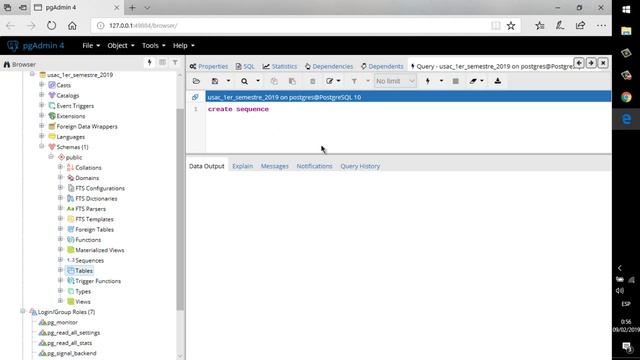Go to browser home page icon
This screenshot has height=360, width=640.
[72, 26]
